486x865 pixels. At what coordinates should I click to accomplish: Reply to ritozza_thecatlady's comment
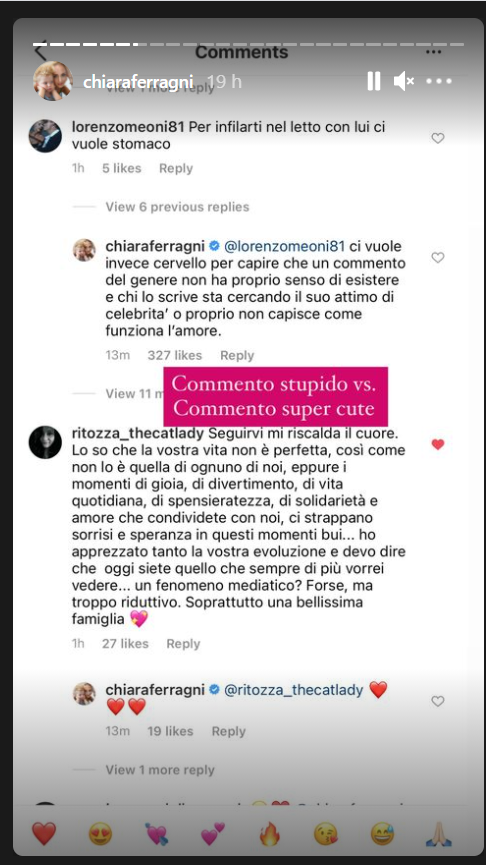tap(183, 644)
